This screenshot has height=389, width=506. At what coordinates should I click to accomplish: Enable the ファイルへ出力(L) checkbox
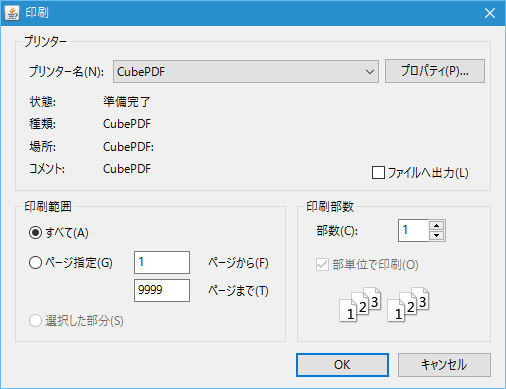[x=378, y=173]
